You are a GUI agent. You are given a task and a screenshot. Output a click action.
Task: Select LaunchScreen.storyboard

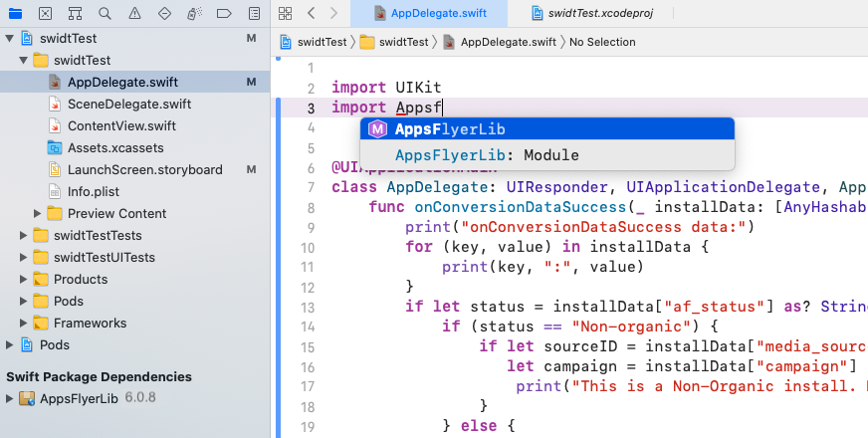click(x=135, y=169)
